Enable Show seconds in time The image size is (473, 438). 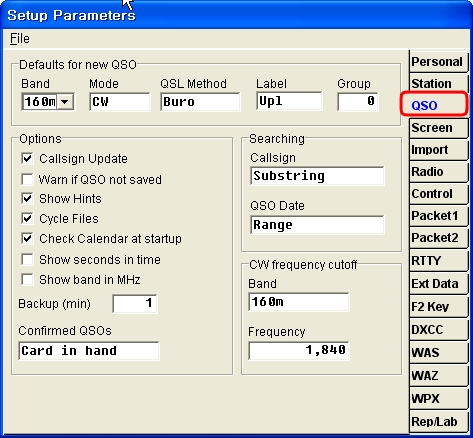[x=27, y=259]
